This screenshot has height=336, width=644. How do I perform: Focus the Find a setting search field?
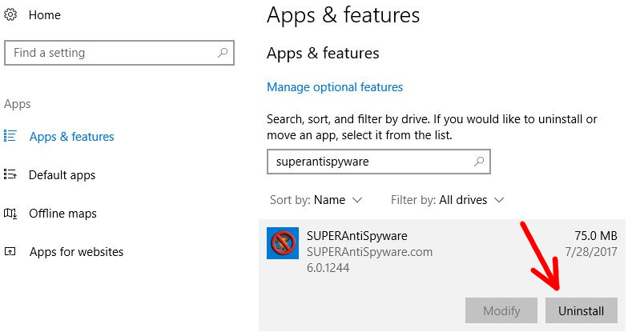coord(119,53)
